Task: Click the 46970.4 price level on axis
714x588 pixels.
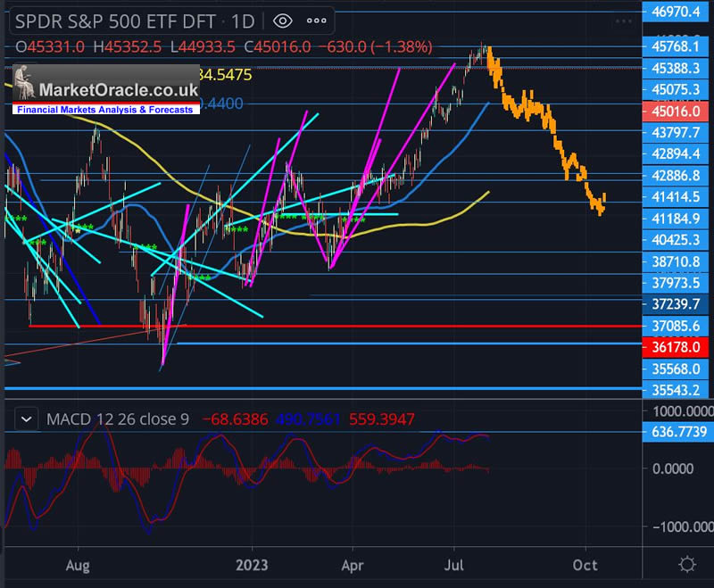Action: 677,12
